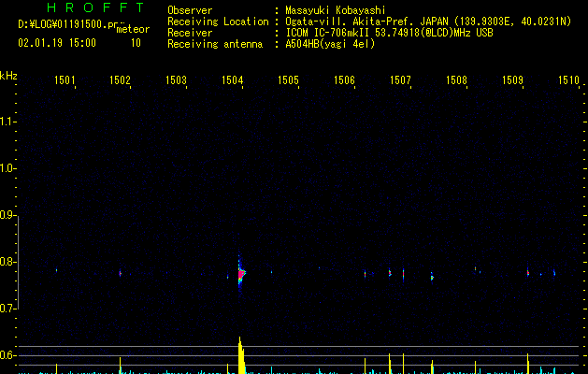The height and width of the screenshot is (374, 588).
Task: Click the 1505 time axis label
Action: click(x=288, y=79)
